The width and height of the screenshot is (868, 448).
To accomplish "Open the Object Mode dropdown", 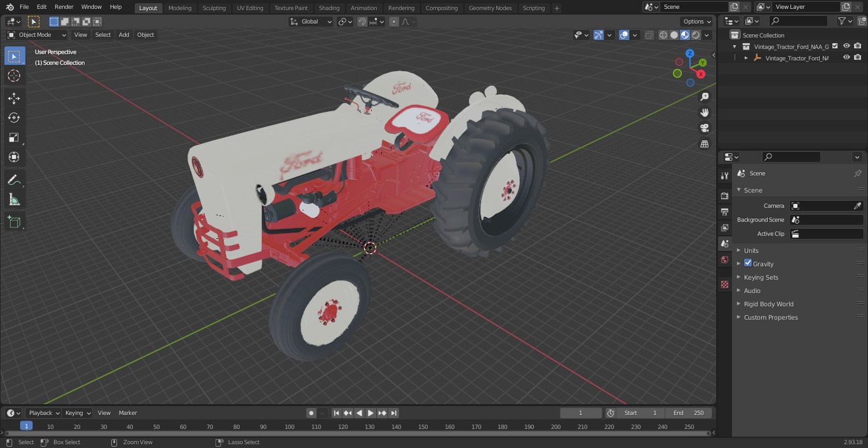I will coord(36,35).
